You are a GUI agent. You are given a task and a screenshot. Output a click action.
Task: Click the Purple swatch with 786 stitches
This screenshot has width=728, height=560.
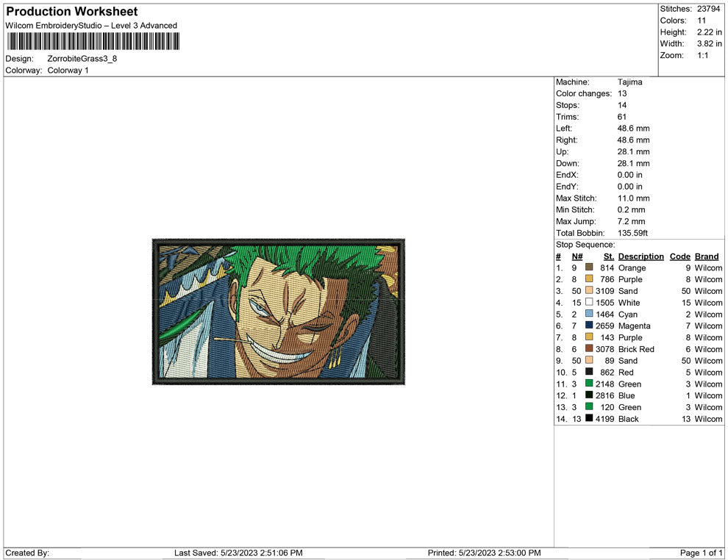click(589, 279)
